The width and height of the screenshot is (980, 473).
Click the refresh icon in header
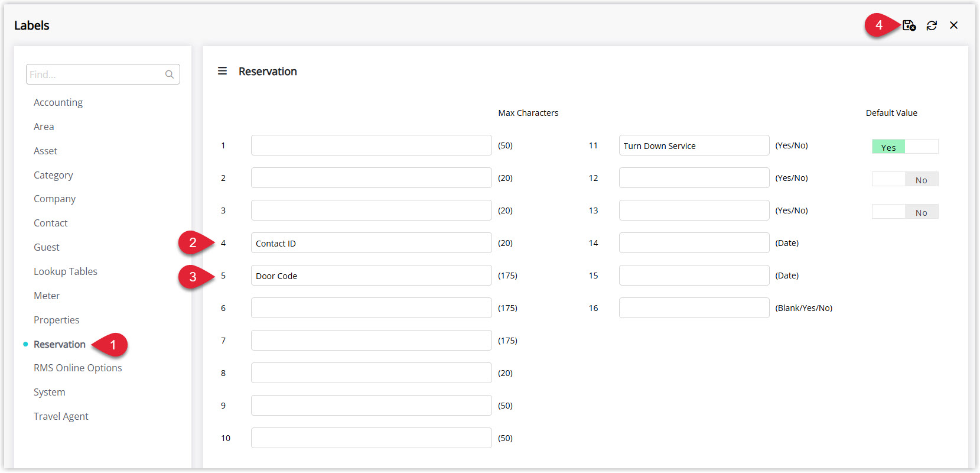click(932, 25)
